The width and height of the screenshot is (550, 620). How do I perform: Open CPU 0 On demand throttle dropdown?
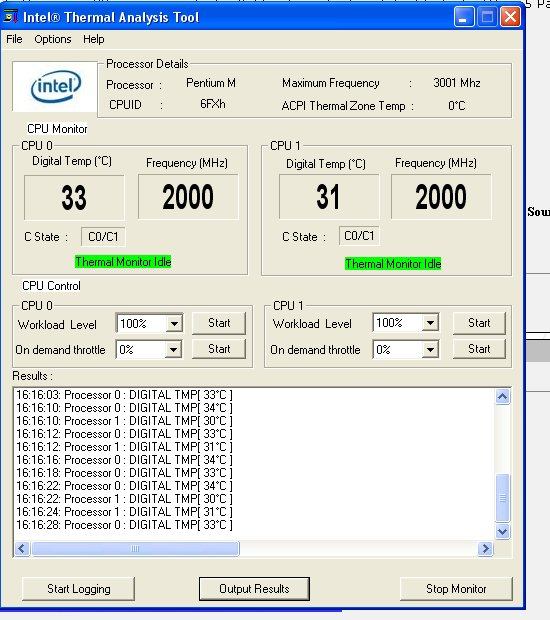(x=173, y=350)
